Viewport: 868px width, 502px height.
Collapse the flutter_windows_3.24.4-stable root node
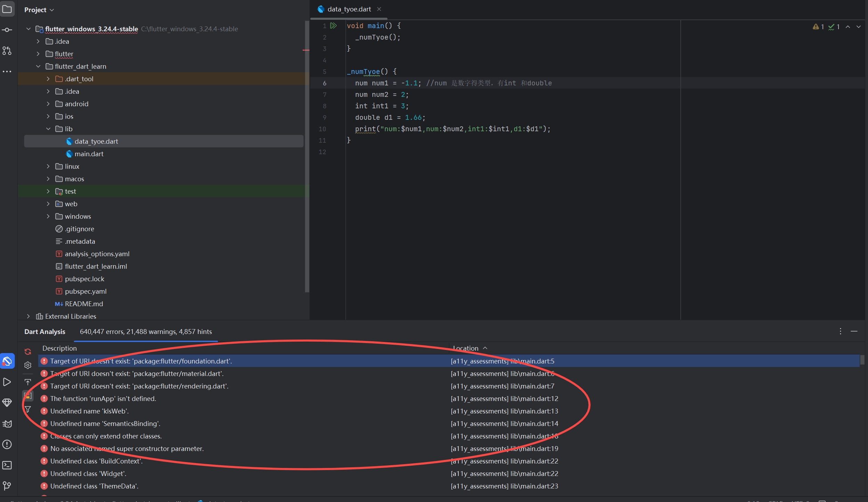[28, 29]
